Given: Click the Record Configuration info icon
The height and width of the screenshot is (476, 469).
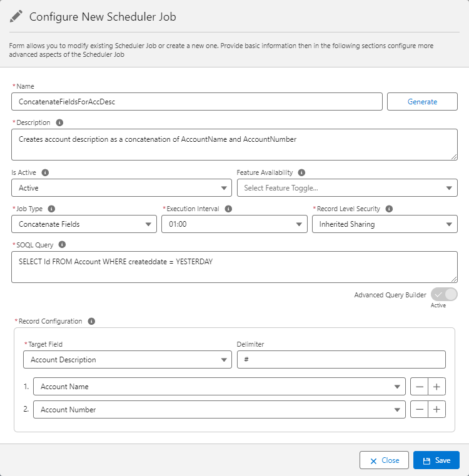Looking at the screenshot, I should coord(91,321).
